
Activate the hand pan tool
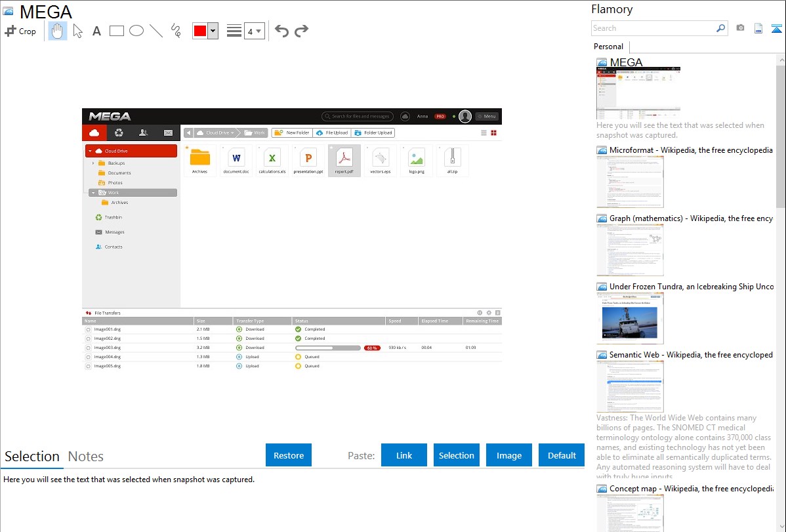(x=57, y=31)
